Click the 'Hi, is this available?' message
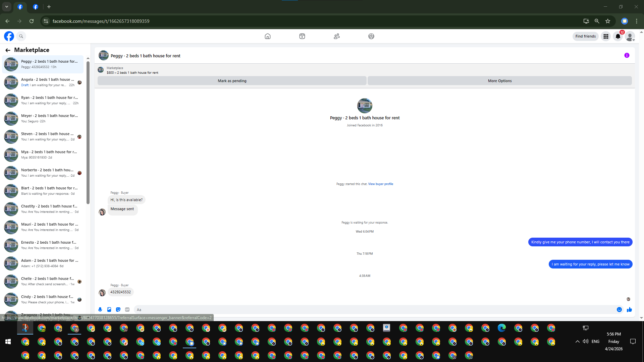This screenshot has height=362, width=644. tap(126, 200)
